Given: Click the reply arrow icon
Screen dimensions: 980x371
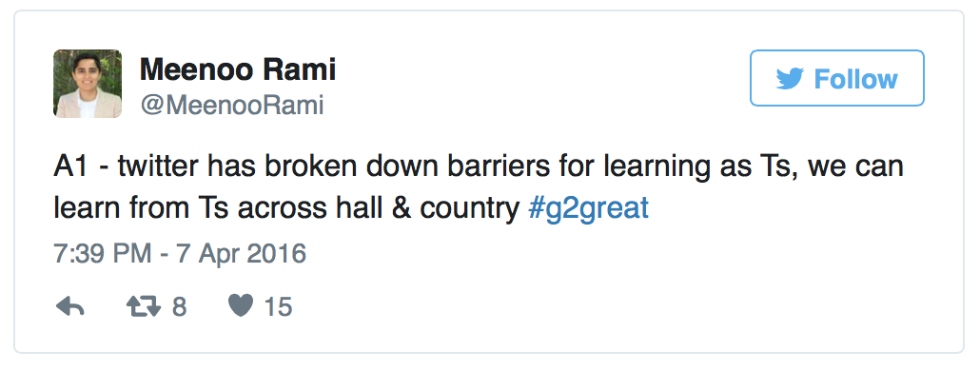Looking at the screenshot, I should coord(70,306).
